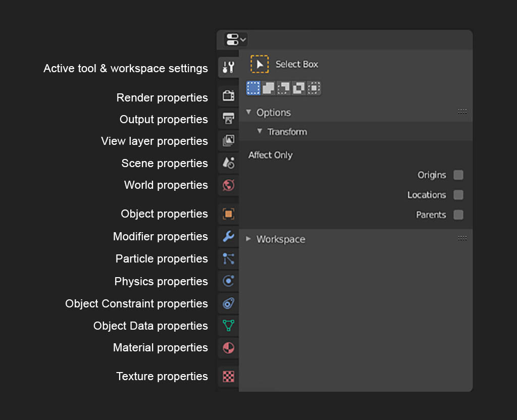517x420 pixels.
Task: Open the Render properties tab
Action: (228, 95)
